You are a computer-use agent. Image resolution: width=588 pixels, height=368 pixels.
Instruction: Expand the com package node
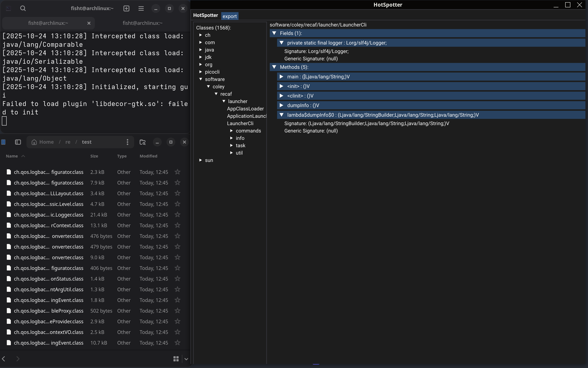[201, 42]
